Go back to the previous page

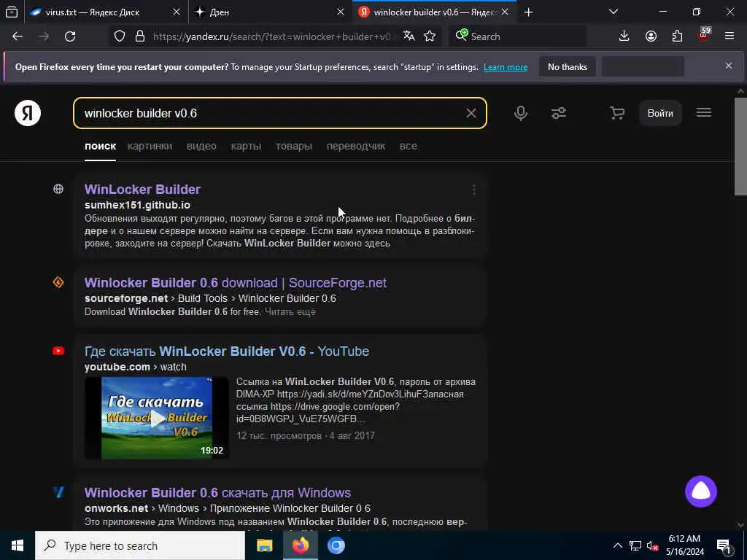click(x=18, y=36)
